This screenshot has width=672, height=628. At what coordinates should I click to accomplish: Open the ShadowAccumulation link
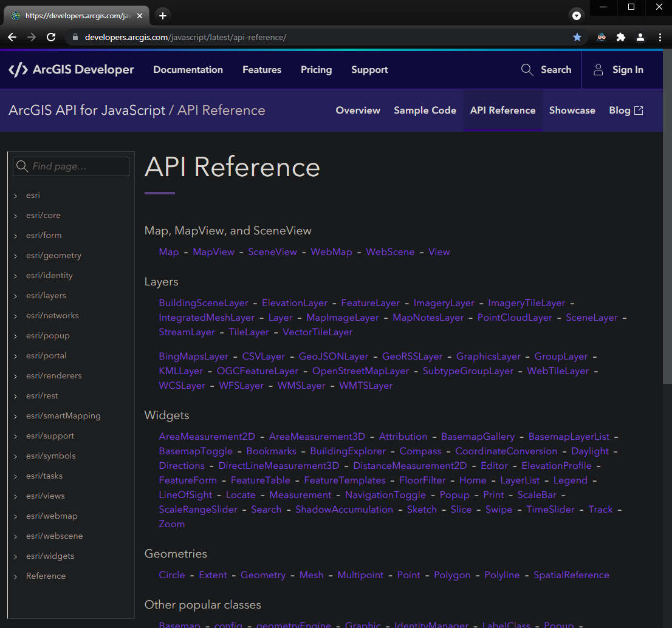click(x=344, y=510)
